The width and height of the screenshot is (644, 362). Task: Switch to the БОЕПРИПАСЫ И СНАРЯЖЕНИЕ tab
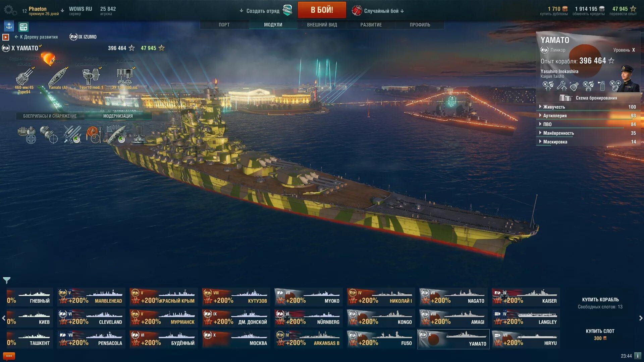pyautogui.click(x=50, y=116)
